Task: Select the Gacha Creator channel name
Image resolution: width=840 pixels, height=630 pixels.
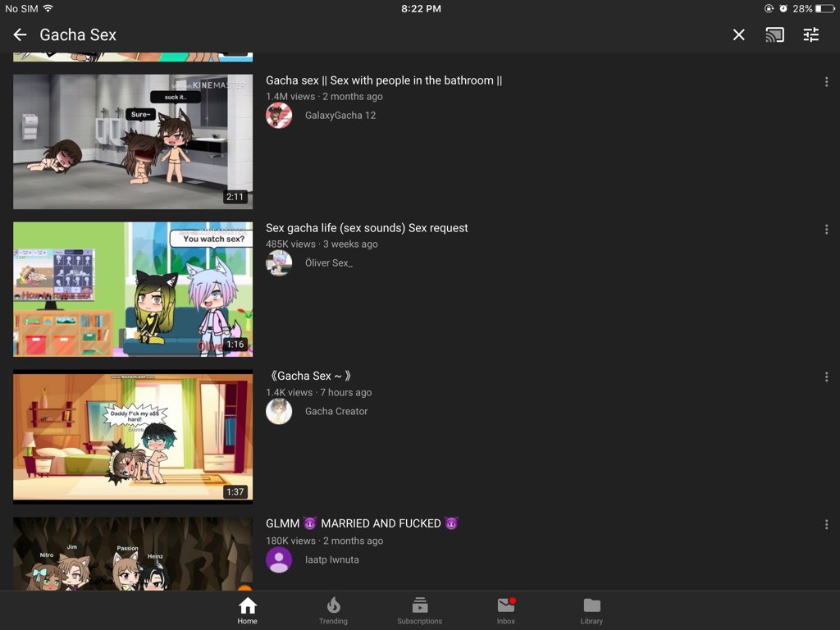Action: point(336,412)
